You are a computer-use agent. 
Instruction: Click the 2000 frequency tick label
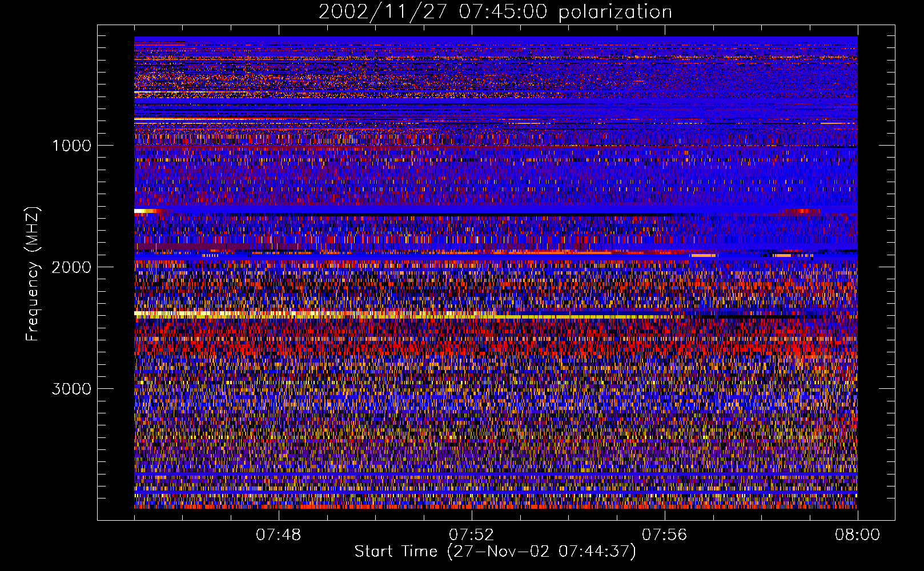(x=71, y=267)
